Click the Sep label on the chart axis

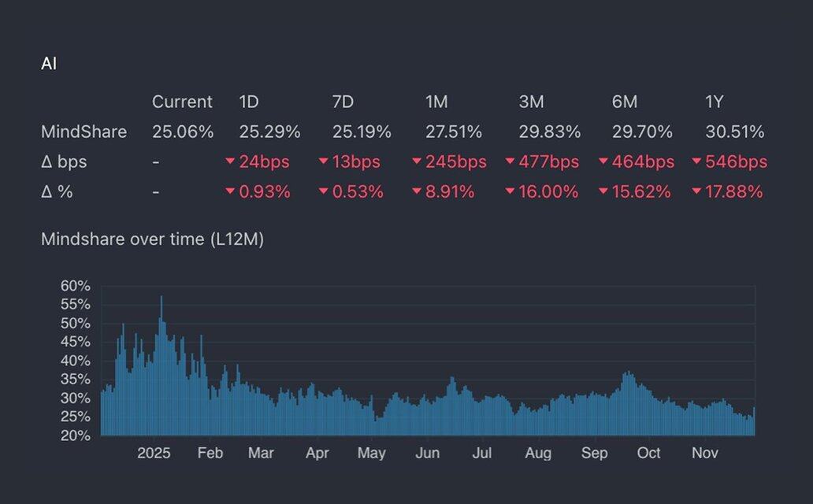595,454
